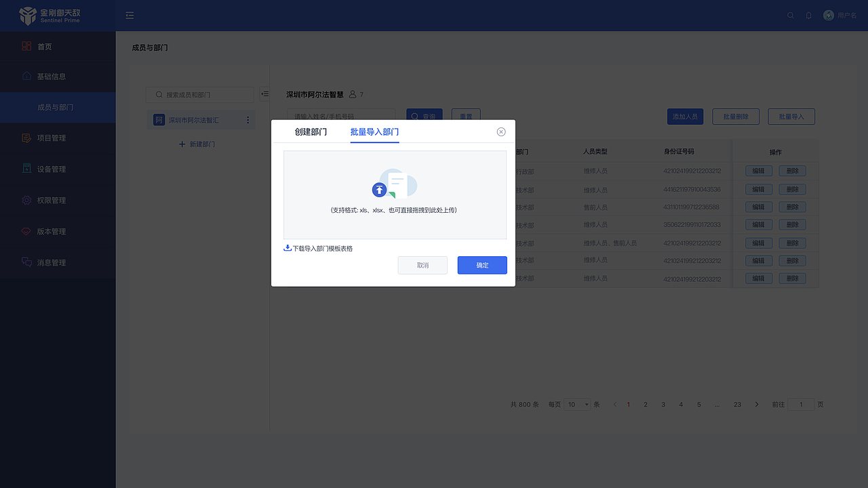Image resolution: width=868 pixels, height=488 pixels.
Task: Click the sidebar collapse icon near 成员与部门
Action: (129, 15)
